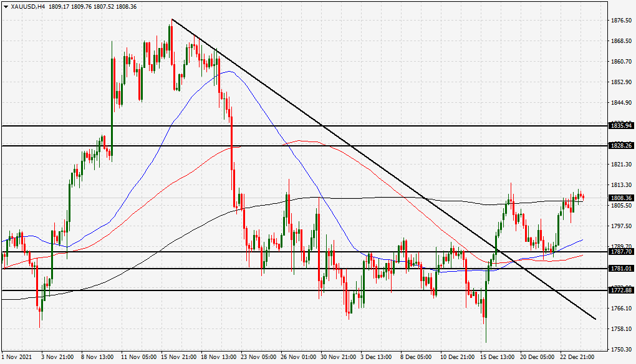Click the 10 Dec 21:00 time label

pyautogui.click(x=456, y=357)
